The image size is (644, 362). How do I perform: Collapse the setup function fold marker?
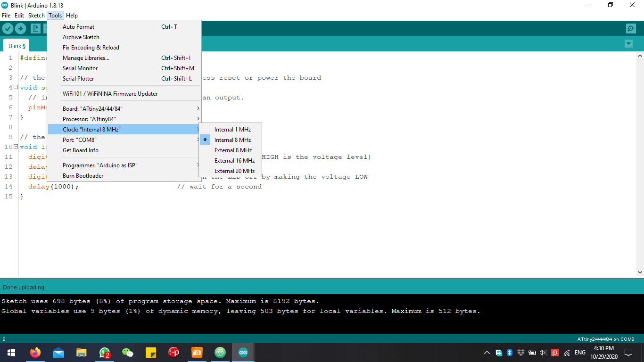[16, 87]
